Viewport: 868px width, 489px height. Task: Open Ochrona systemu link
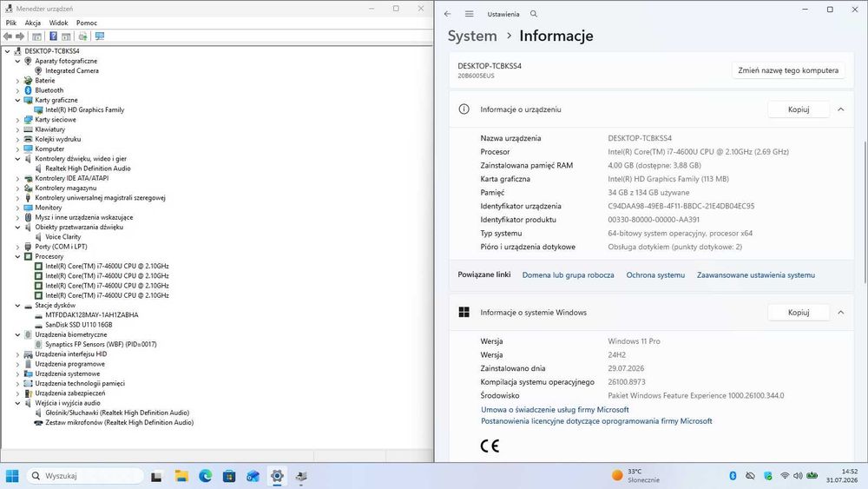coord(655,275)
